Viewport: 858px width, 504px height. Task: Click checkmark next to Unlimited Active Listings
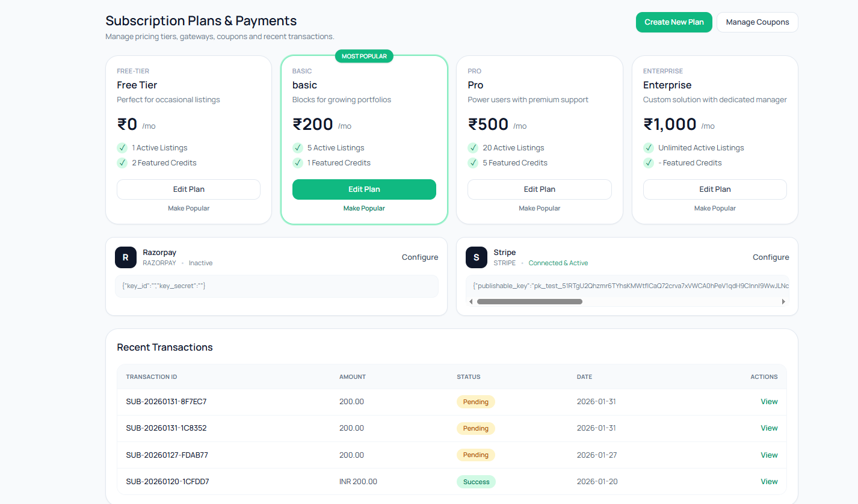pos(649,147)
